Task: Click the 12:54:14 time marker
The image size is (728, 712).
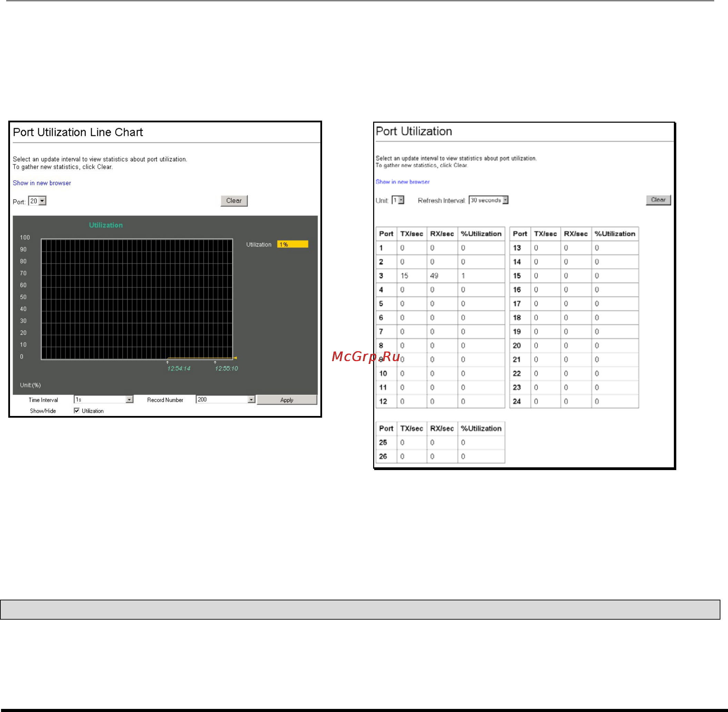Action: [x=179, y=368]
